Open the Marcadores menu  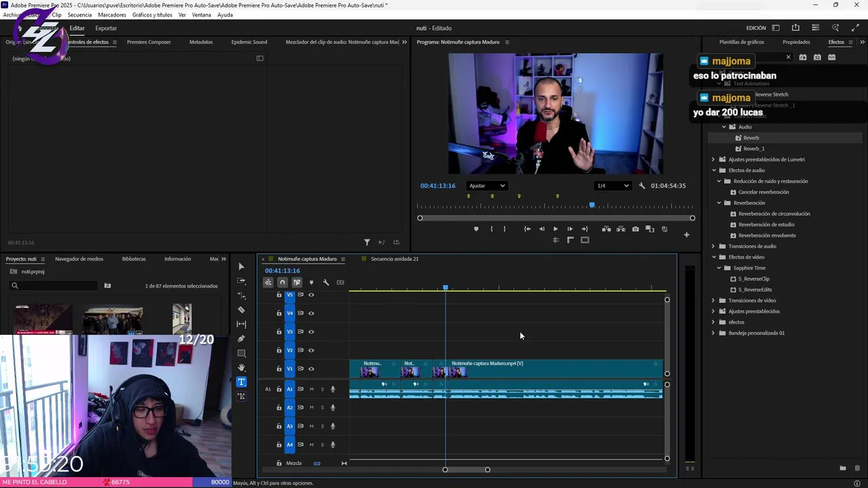(x=112, y=15)
